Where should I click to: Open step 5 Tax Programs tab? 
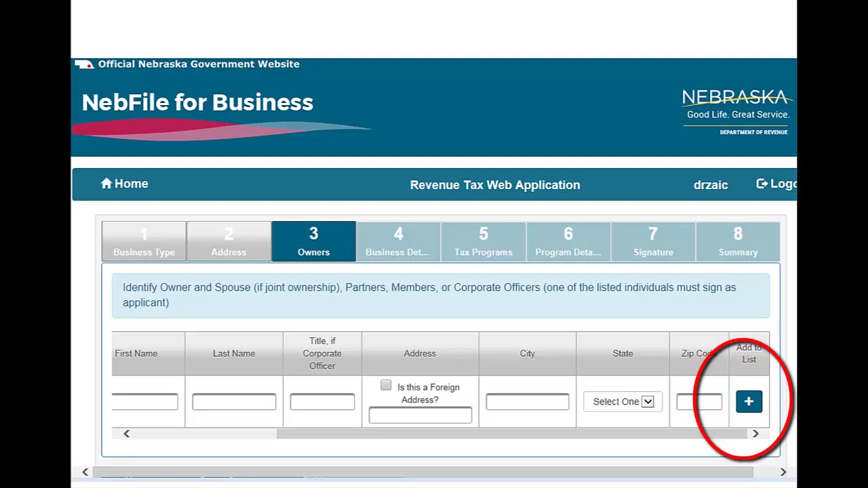coord(483,241)
